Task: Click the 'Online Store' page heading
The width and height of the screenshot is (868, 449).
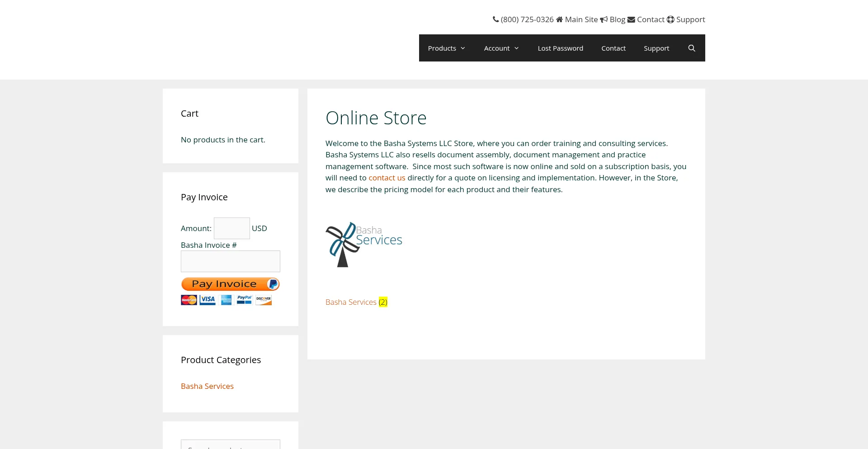Action: (376, 118)
